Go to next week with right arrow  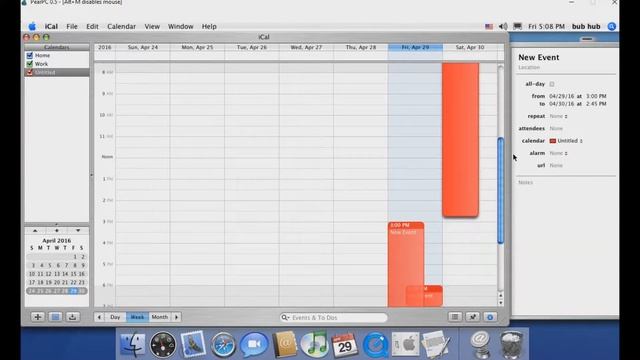[176, 317]
